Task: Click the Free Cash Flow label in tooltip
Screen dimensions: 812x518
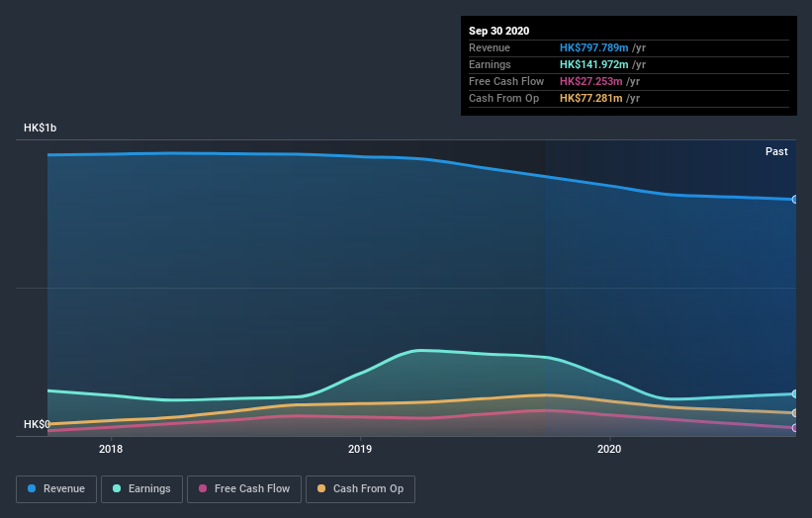Action: pyautogui.click(x=506, y=81)
